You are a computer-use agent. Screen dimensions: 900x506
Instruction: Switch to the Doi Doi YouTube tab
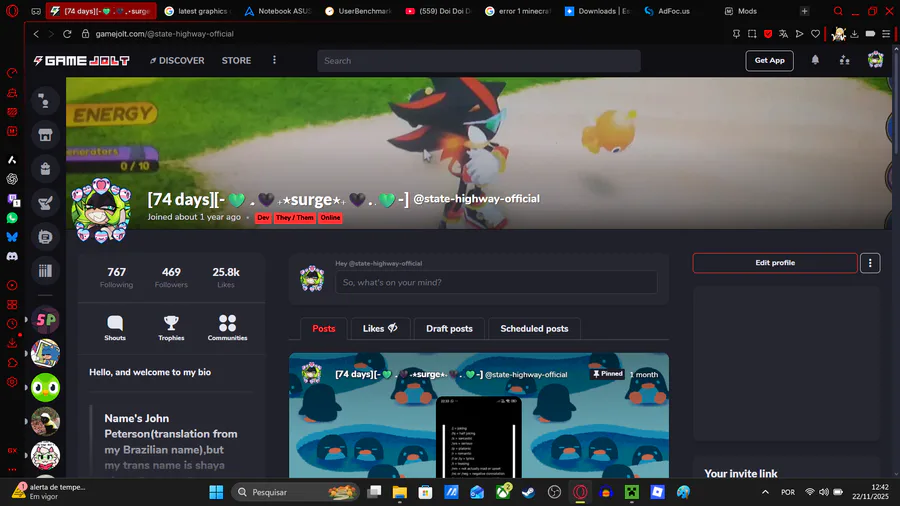(x=439, y=11)
